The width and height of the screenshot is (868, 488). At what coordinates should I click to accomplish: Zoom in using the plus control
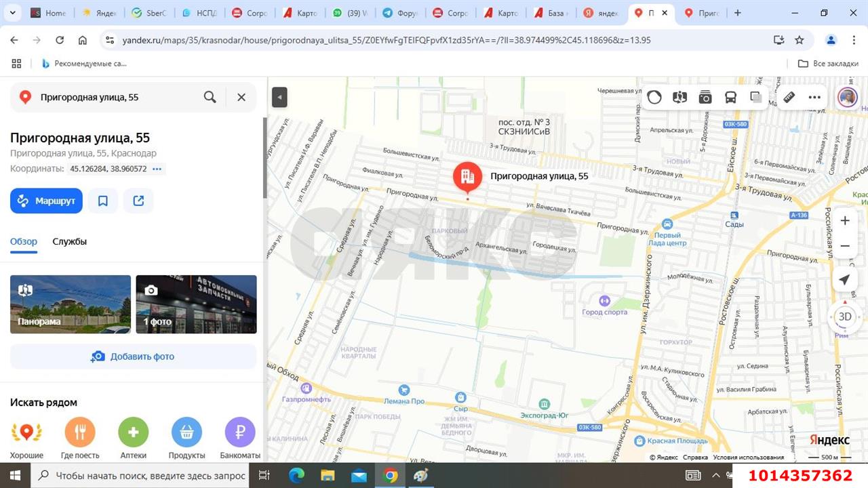coord(844,220)
